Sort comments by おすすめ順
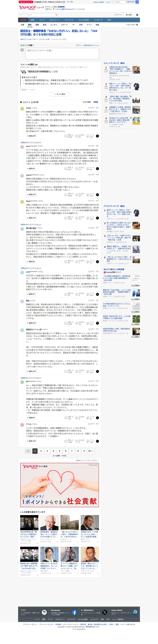 click(87, 102)
